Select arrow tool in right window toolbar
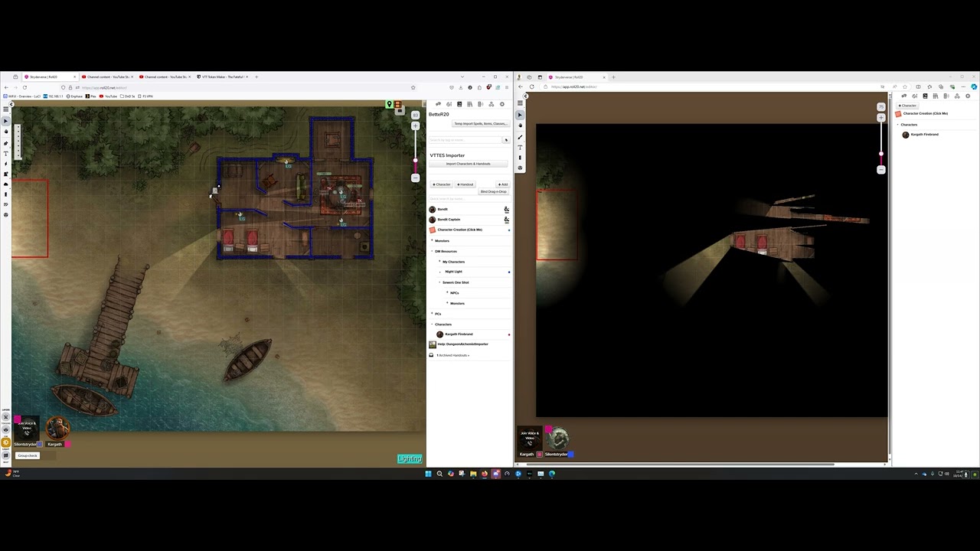This screenshot has width=980, height=551. (520, 115)
